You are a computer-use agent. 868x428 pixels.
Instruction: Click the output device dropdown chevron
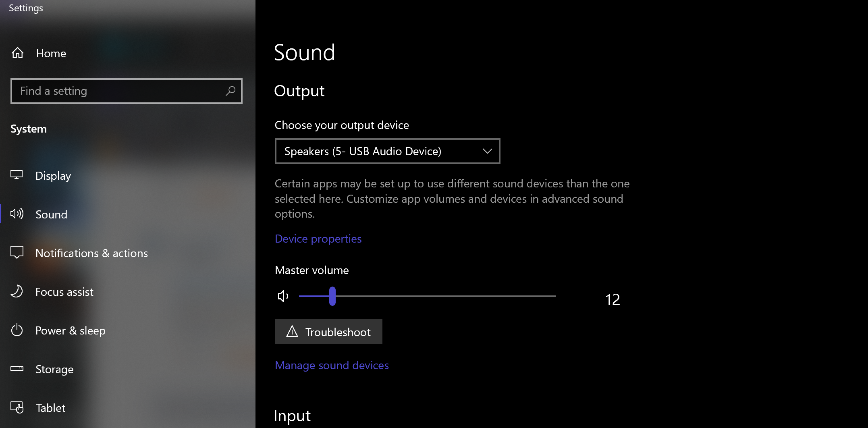tap(487, 151)
